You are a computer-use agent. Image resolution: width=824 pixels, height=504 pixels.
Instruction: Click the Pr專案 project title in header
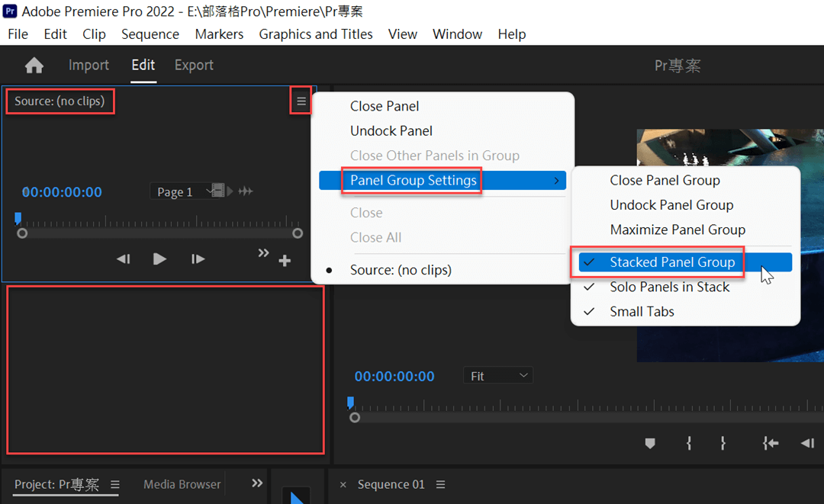tap(678, 66)
